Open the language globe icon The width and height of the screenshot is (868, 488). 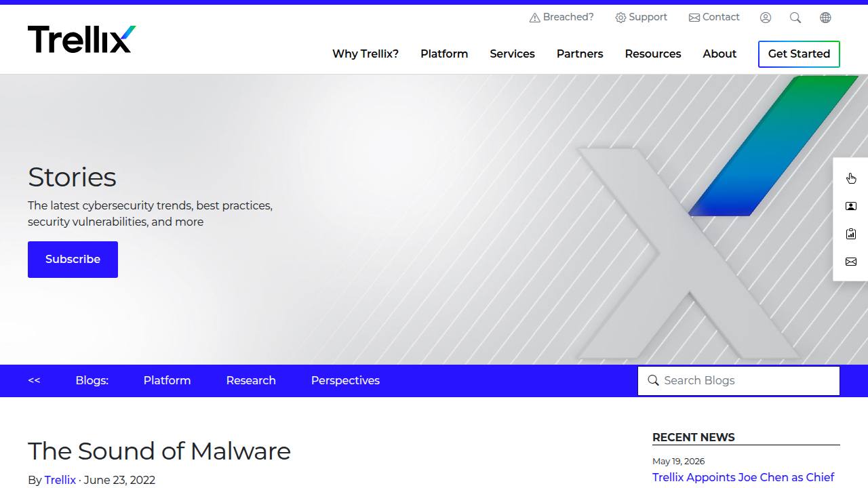(825, 18)
